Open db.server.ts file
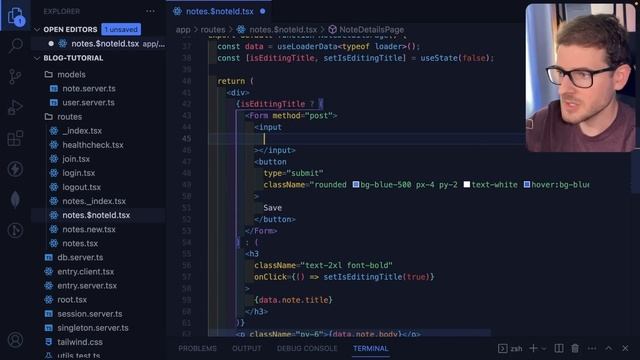Viewport: 640px width, 360px height. click(80, 258)
